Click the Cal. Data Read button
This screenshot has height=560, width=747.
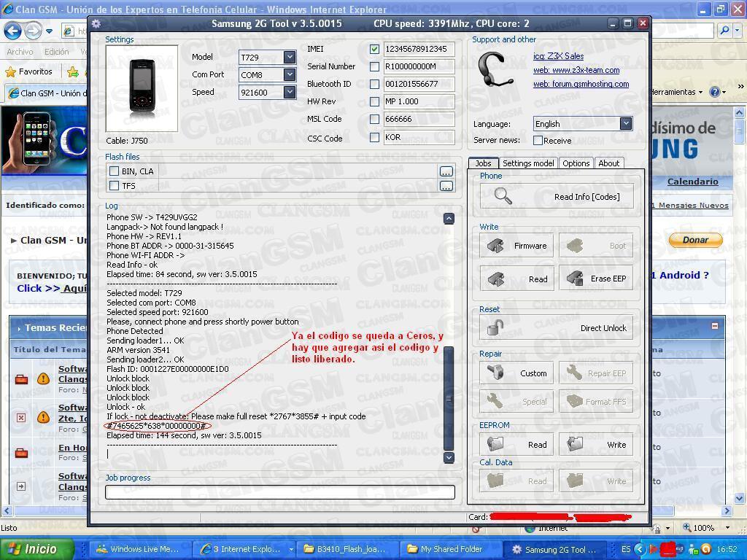pyautogui.click(x=516, y=481)
